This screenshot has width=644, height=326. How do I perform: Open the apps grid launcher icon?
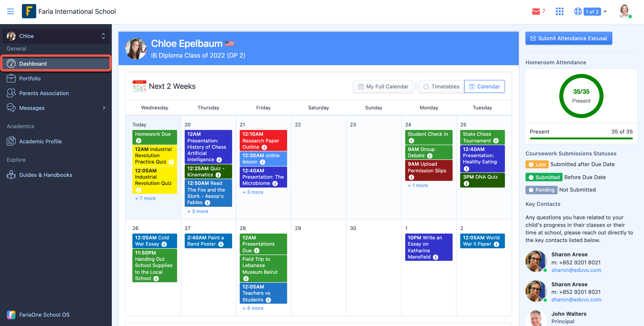coord(559,11)
